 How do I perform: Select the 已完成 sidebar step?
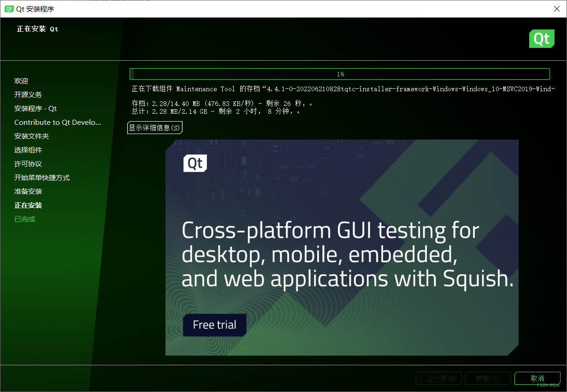click(x=25, y=219)
